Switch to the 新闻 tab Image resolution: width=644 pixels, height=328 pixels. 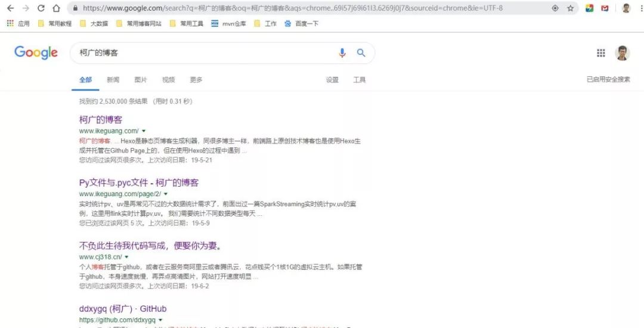[113, 80]
